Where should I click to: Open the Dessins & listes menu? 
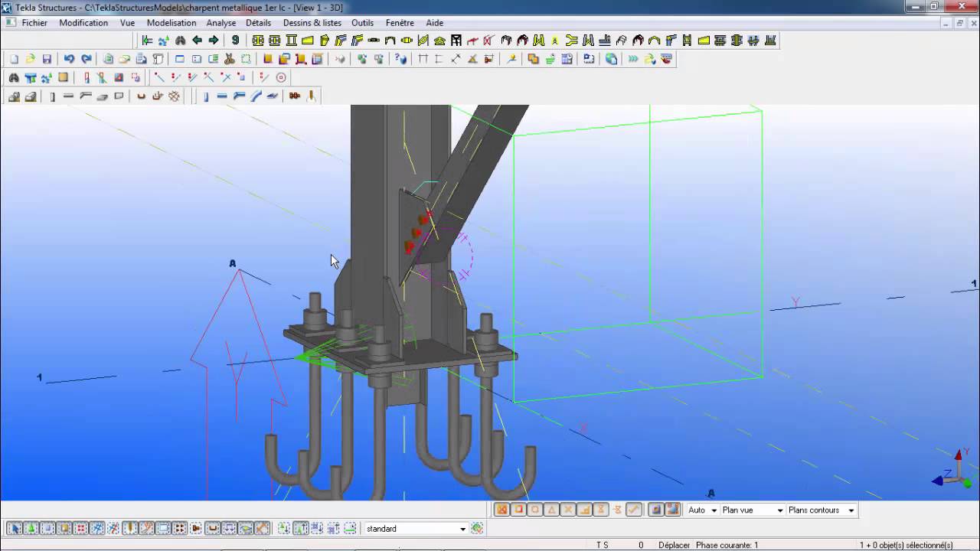coord(312,23)
